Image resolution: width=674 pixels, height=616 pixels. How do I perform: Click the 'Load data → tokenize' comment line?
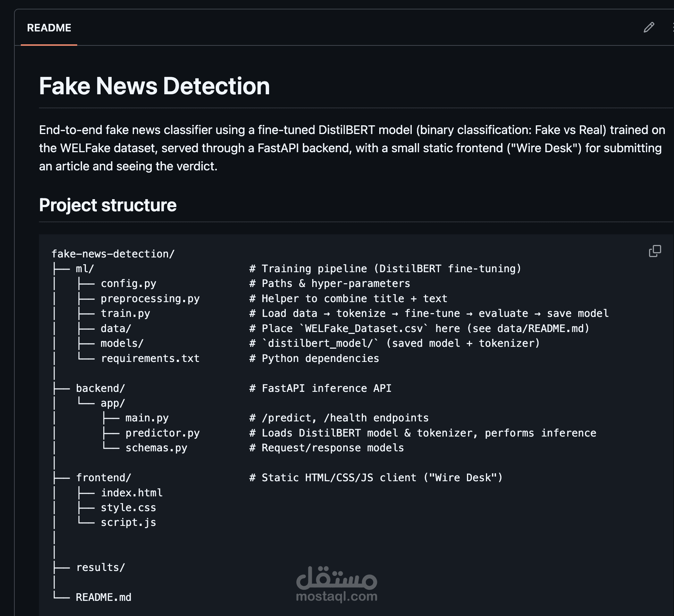click(x=429, y=313)
